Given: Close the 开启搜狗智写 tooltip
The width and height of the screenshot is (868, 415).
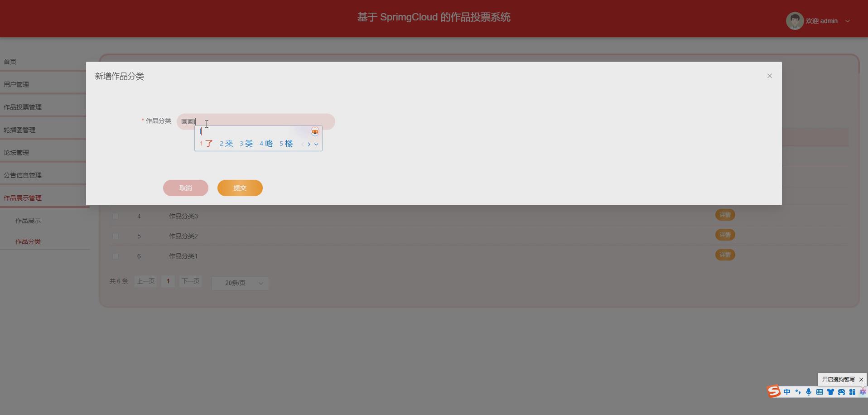Looking at the screenshot, I should coord(861,380).
